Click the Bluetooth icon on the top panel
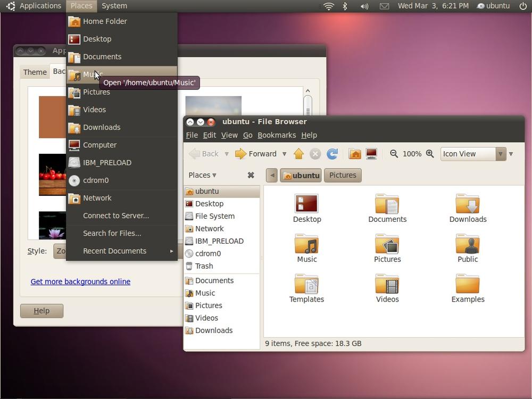Image resolution: width=532 pixels, height=399 pixels. [345, 6]
